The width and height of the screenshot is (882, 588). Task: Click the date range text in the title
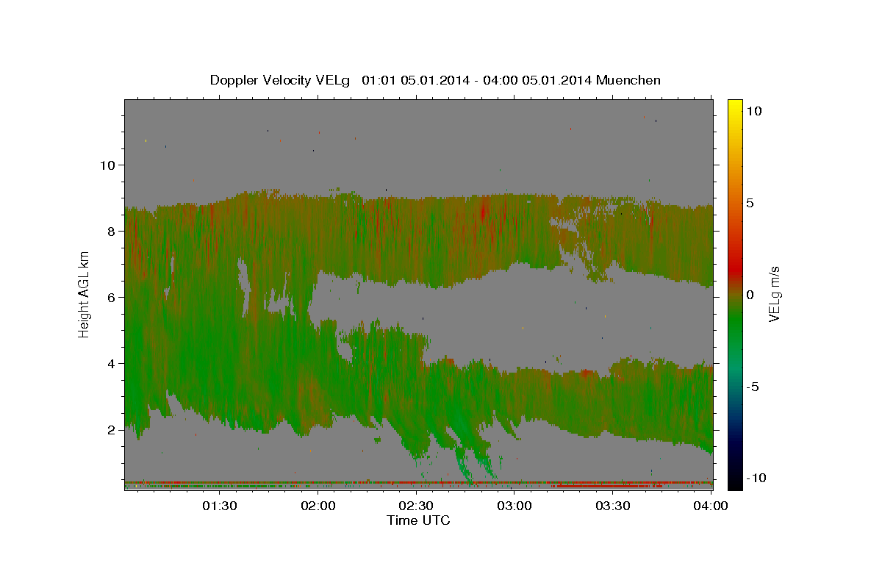tap(477, 80)
